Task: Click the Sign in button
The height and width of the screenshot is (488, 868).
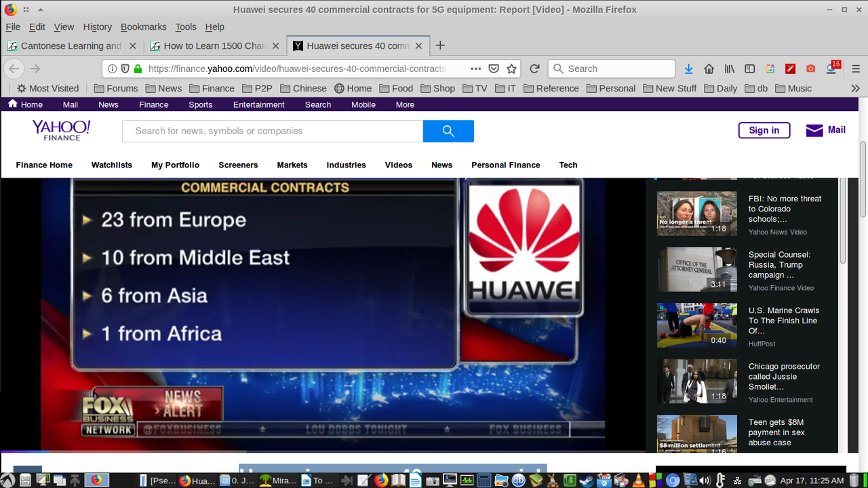Action: coord(764,130)
